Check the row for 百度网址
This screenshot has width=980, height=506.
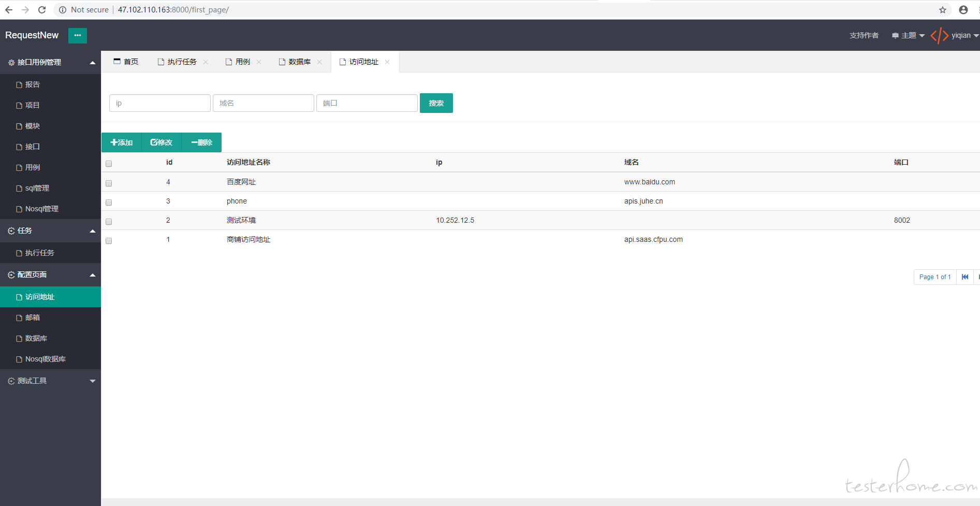point(109,183)
